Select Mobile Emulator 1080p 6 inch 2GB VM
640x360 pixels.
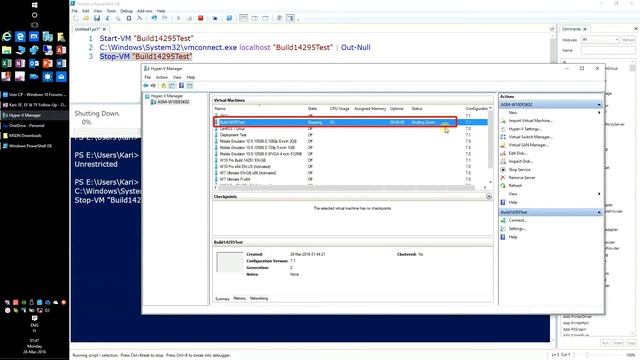pos(258,141)
